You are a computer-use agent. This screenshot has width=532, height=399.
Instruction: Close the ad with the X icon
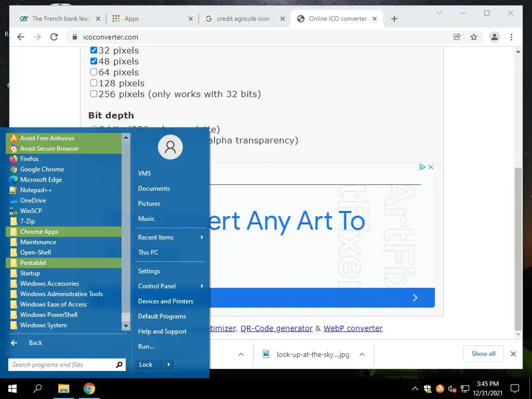(x=431, y=167)
